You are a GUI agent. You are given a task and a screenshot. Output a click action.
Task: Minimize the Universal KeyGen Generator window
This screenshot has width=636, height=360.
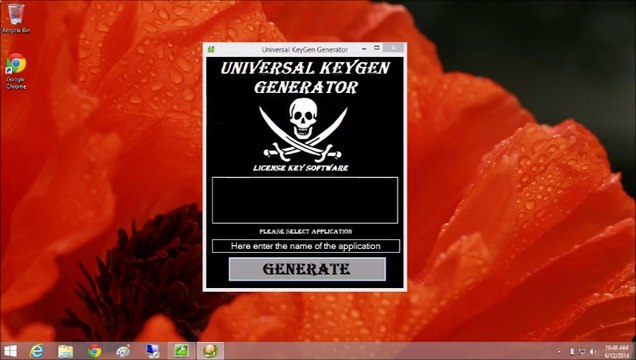pyautogui.click(x=364, y=49)
